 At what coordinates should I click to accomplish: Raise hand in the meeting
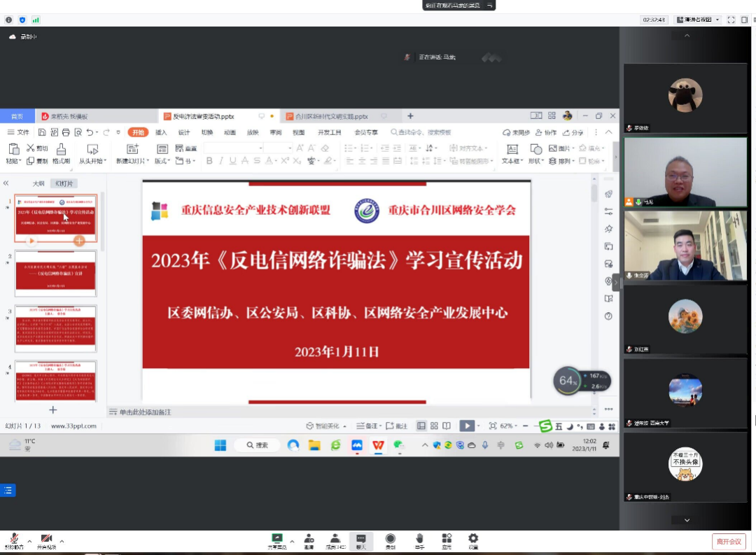419,540
